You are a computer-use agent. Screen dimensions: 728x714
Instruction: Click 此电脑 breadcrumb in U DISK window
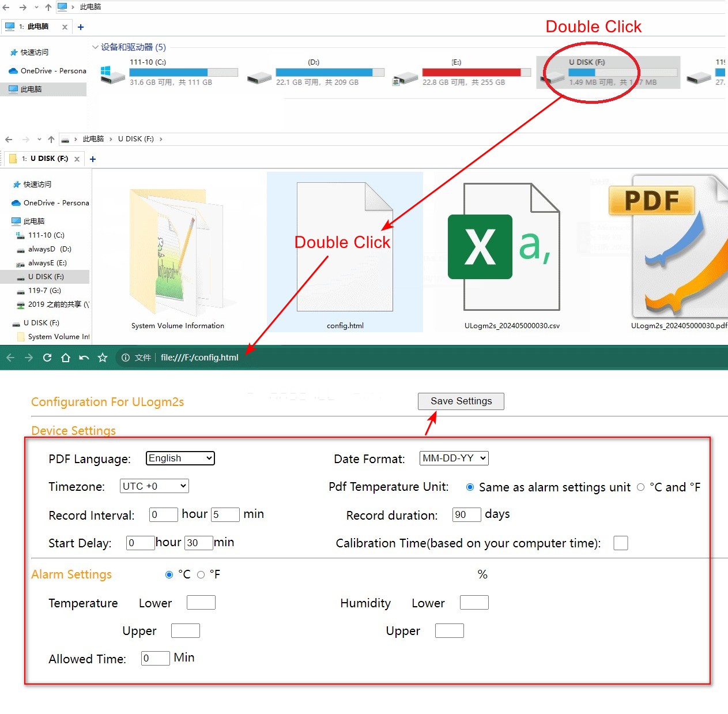93,140
